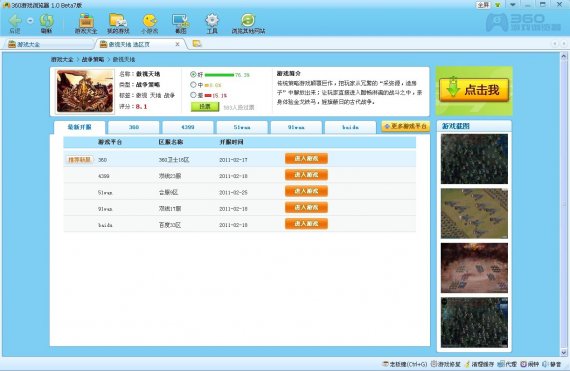This screenshot has height=371, width=570.
Task: Click the green 好 rating percentage bar
Action: [x=219, y=75]
